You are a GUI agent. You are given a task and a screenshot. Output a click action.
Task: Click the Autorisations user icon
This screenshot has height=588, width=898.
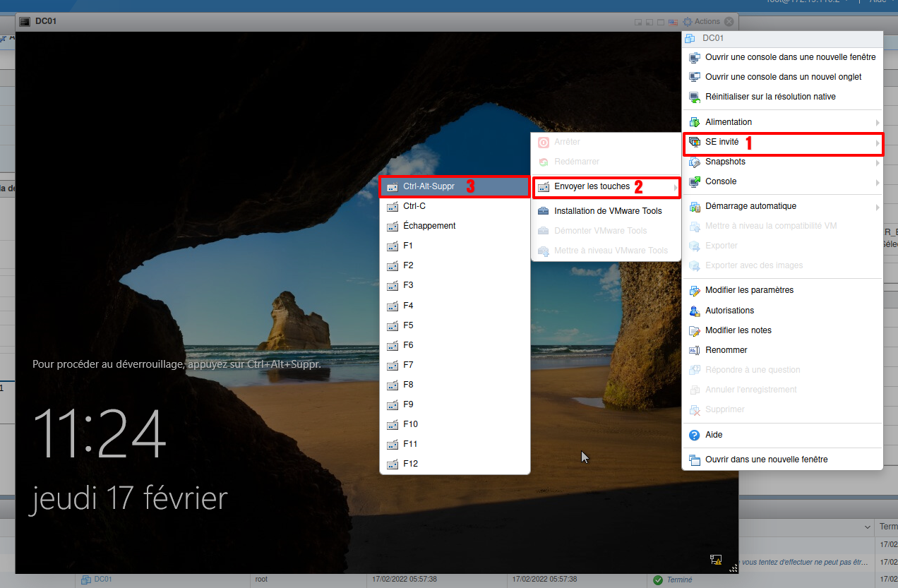tap(694, 311)
